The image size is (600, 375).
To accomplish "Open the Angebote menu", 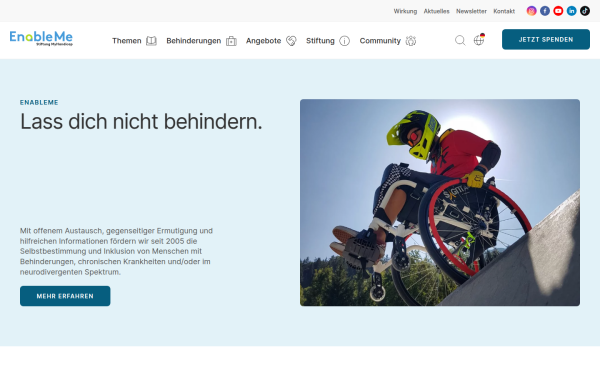I will [263, 41].
